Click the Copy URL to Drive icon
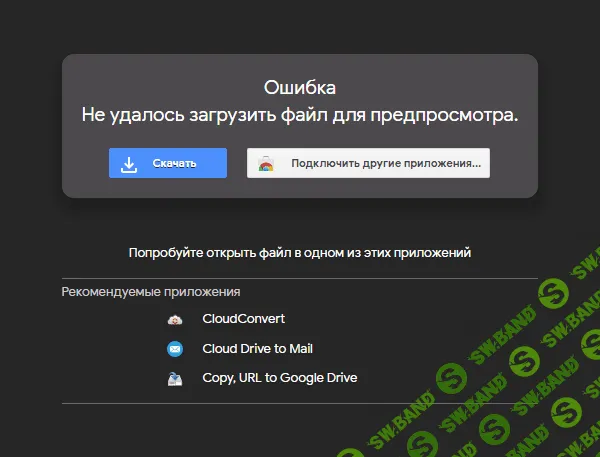 [175, 379]
